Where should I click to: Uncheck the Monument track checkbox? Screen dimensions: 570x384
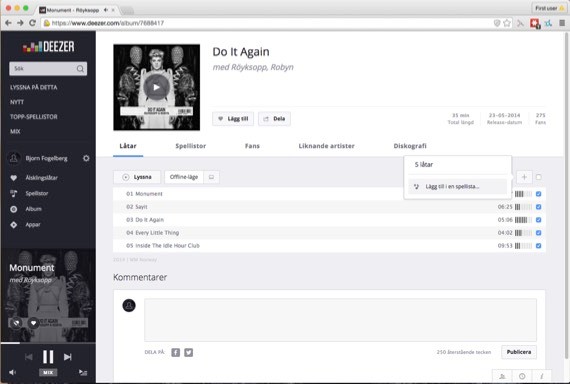click(x=539, y=194)
